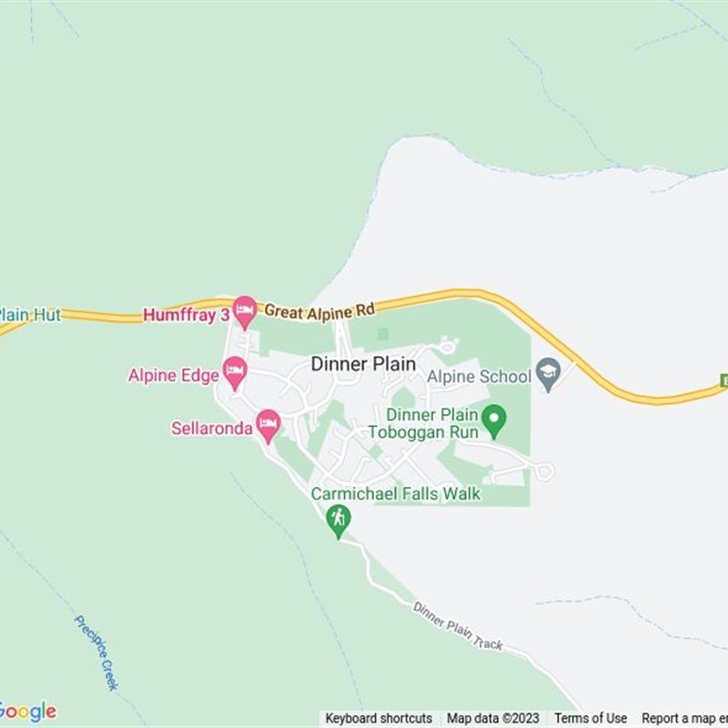Open Keyboard shortcuts
Viewport: 728px width, 728px height.
click(379, 718)
